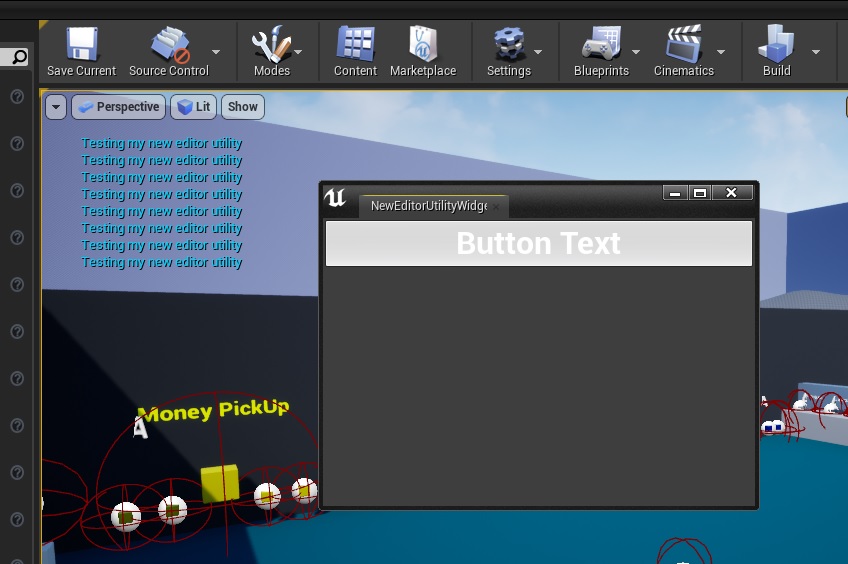Open Blueprints gamepad icon
848x564 pixels.
[x=601, y=45]
